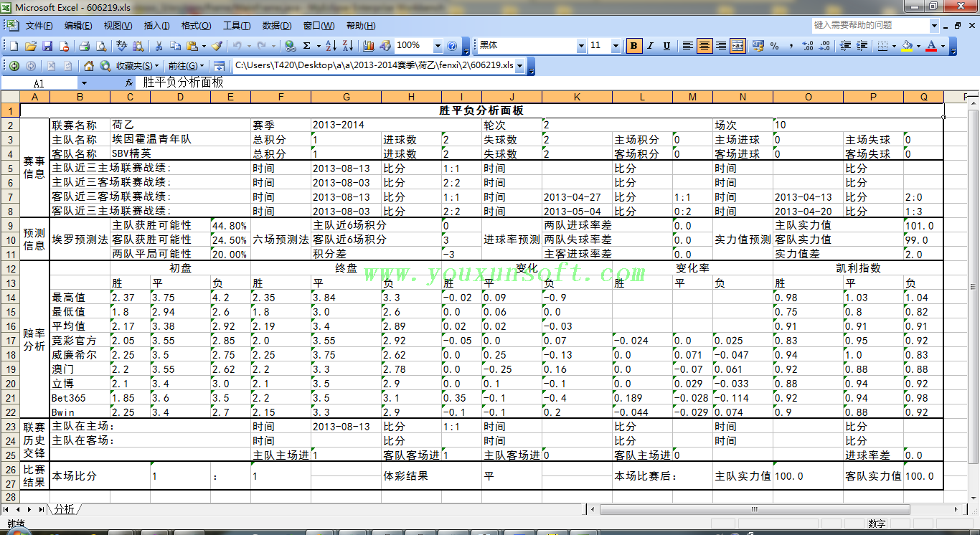This screenshot has width=980, height=535.
Task: Toggle Merge and Center
Action: (x=738, y=46)
